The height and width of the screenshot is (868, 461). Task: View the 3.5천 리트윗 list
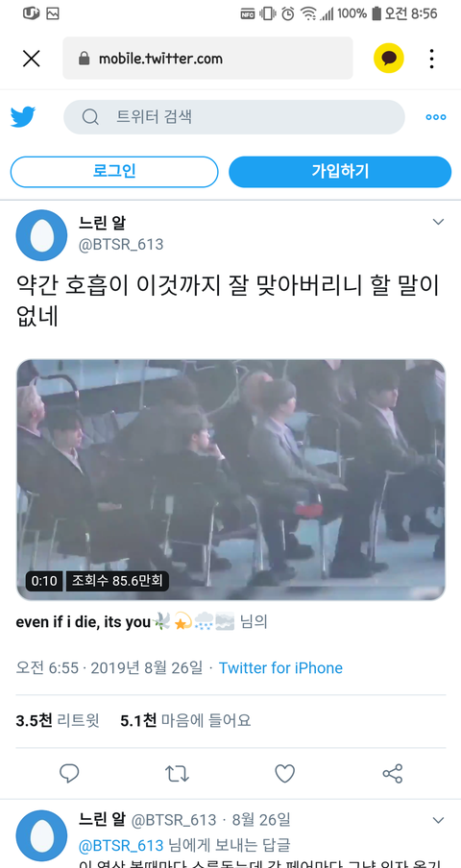57,720
